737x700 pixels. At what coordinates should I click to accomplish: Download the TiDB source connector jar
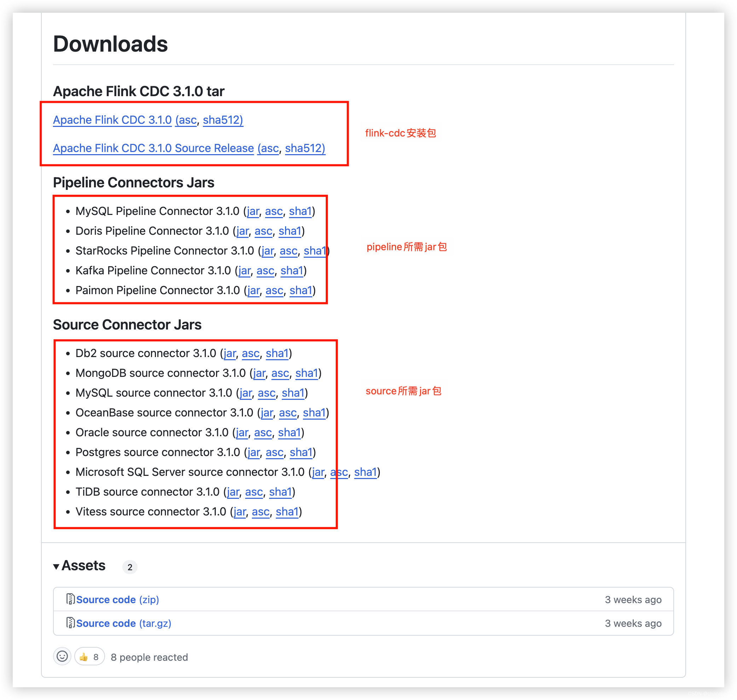point(233,492)
